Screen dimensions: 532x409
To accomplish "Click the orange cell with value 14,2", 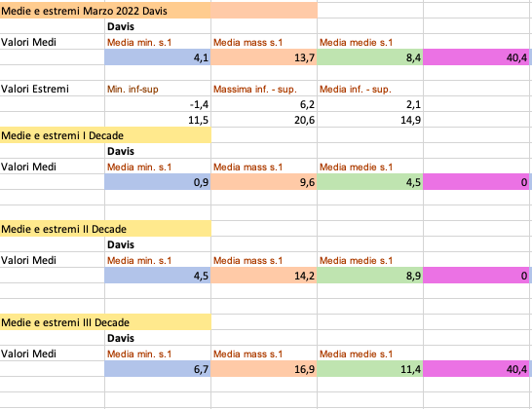I will [x=264, y=276].
